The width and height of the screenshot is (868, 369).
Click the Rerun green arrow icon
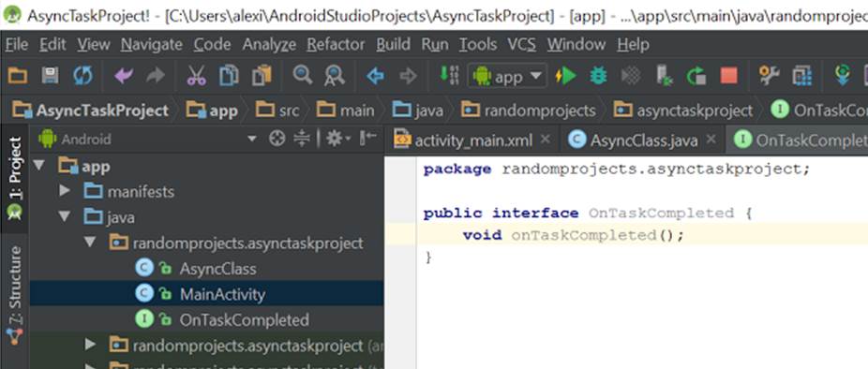coord(696,76)
